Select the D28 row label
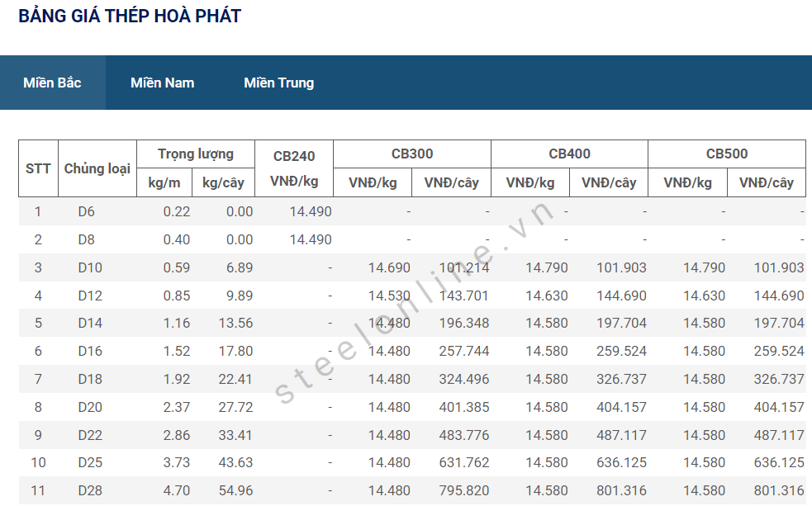 click(x=90, y=490)
